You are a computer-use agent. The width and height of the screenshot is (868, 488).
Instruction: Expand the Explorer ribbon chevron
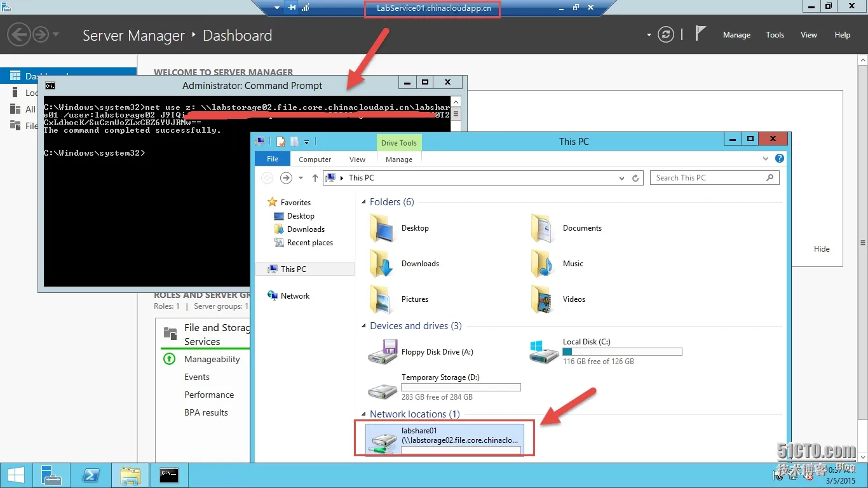pos(765,159)
